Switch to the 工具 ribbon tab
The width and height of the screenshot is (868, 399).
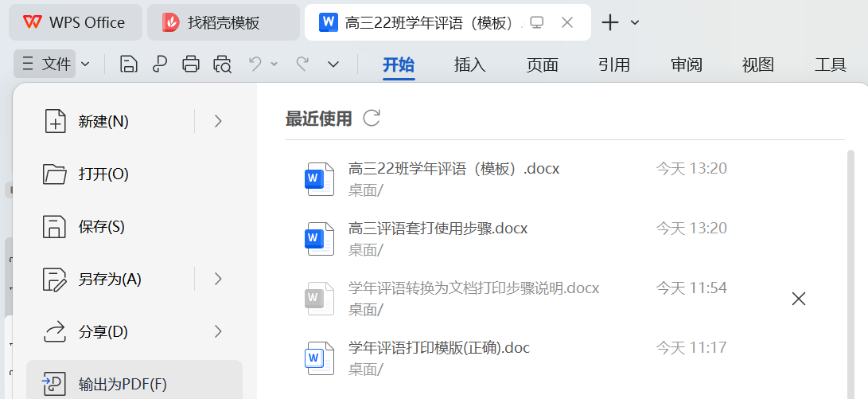(831, 65)
